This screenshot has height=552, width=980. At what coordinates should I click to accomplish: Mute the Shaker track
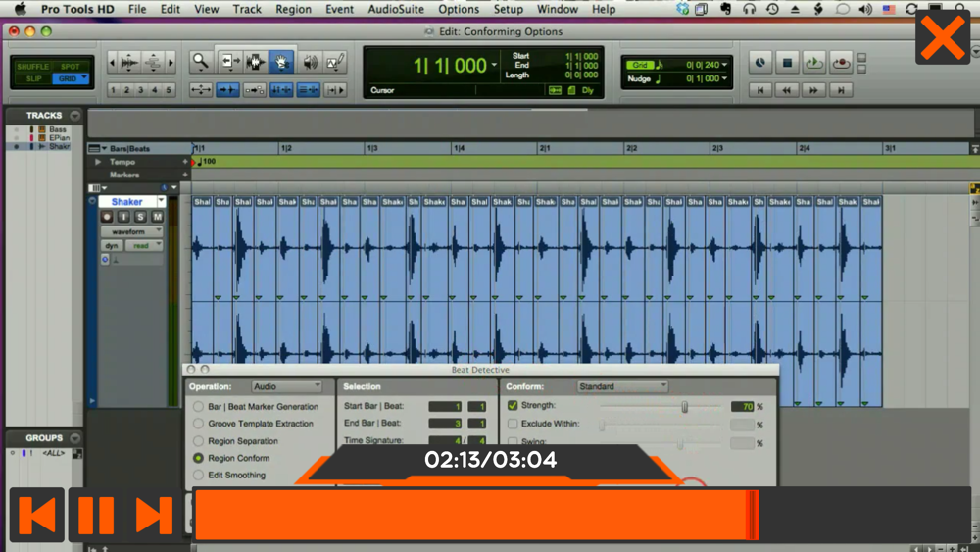pos(158,217)
